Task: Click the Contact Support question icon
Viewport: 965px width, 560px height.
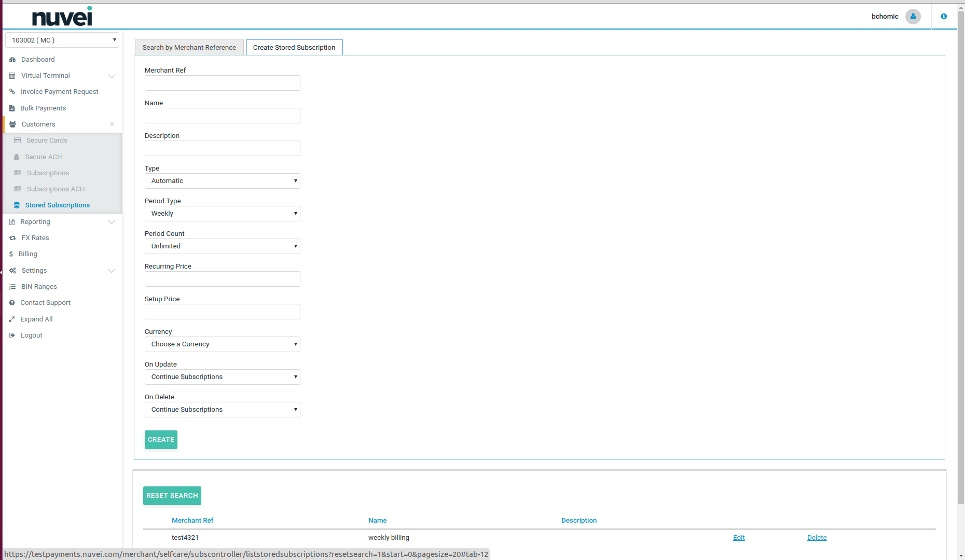Action: click(12, 303)
